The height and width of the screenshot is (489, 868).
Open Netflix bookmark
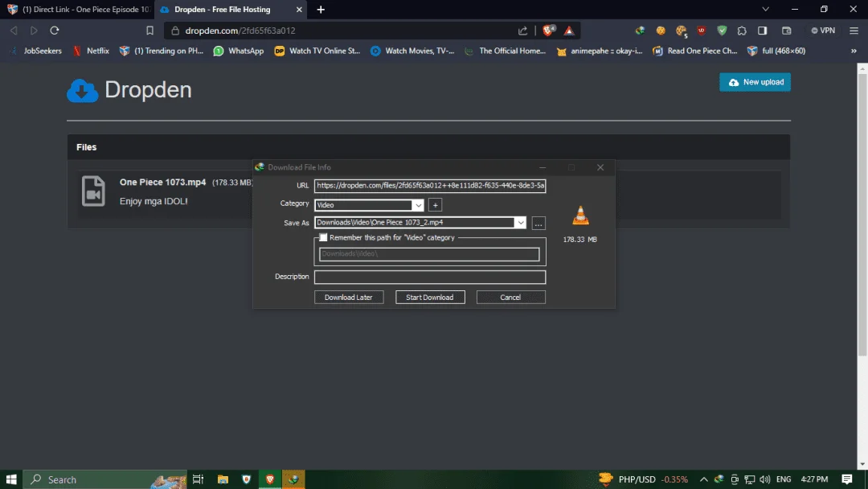tap(92, 51)
